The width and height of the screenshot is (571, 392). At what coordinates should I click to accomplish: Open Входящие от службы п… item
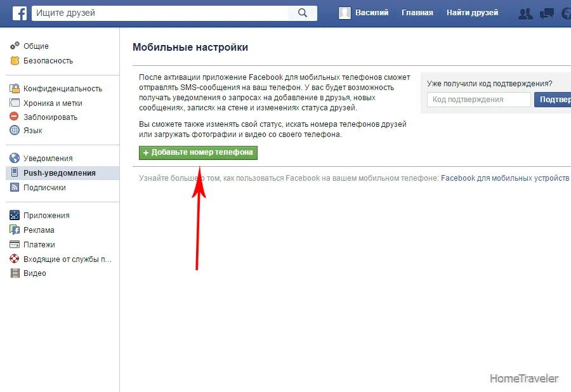coord(67,259)
